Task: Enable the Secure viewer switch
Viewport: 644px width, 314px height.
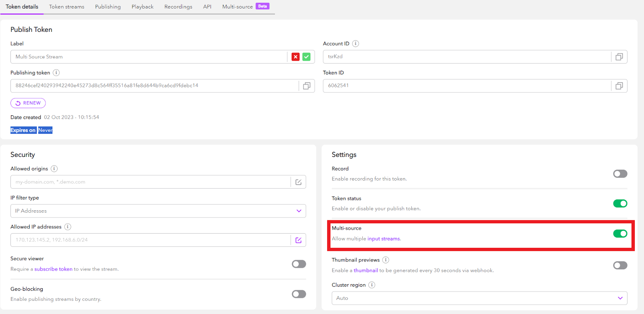Action: [299, 264]
